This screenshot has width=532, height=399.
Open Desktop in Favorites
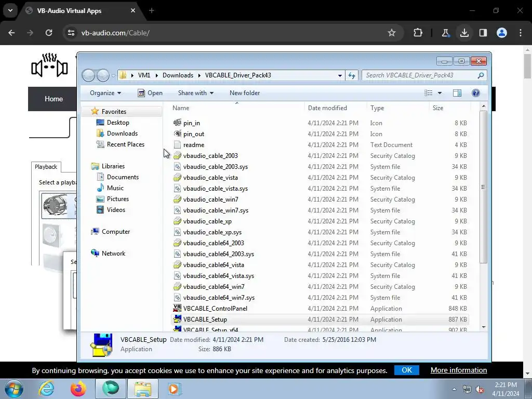(x=118, y=123)
